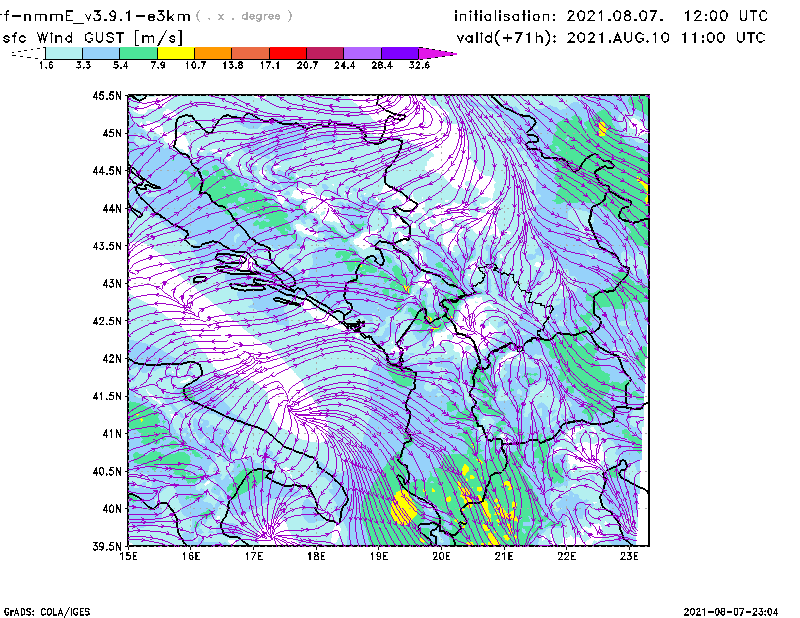Click the '39.5N' latitude label
This screenshot has height=618, width=800.
tap(107, 547)
